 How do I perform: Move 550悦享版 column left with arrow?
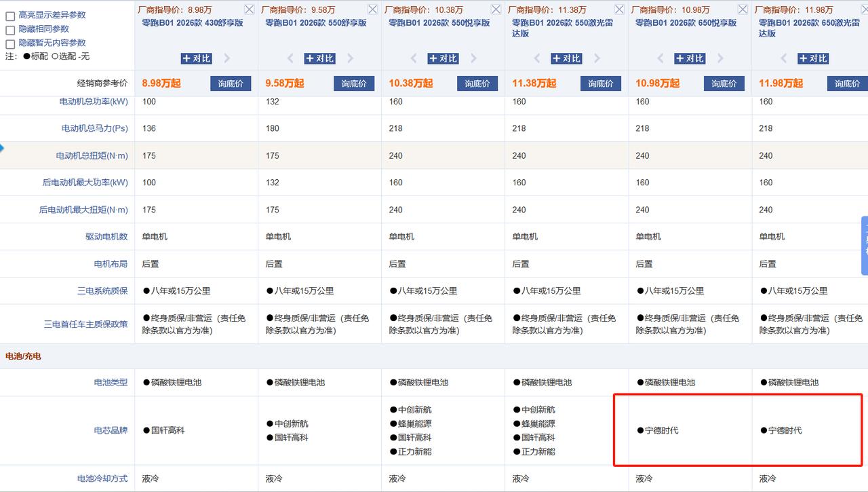414,58
